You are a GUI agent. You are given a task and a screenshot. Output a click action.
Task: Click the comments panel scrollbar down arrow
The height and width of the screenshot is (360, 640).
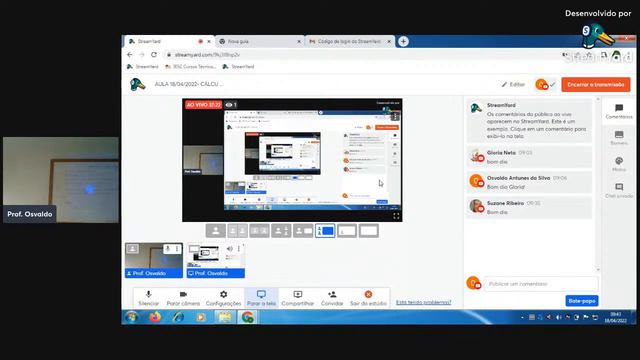point(598,269)
